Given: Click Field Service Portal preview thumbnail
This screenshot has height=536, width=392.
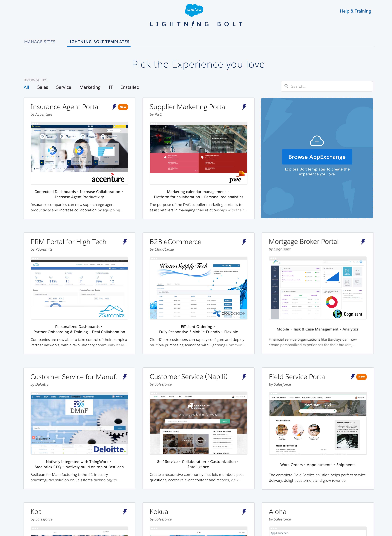Looking at the screenshot, I should pyautogui.click(x=318, y=423).
